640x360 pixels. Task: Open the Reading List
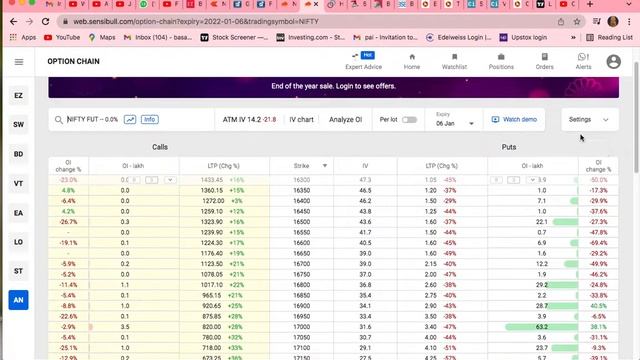(x=609, y=37)
